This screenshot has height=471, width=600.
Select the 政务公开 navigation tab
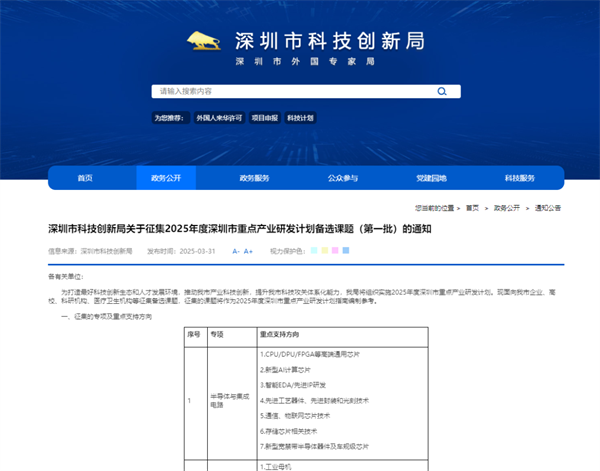(166, 178)
